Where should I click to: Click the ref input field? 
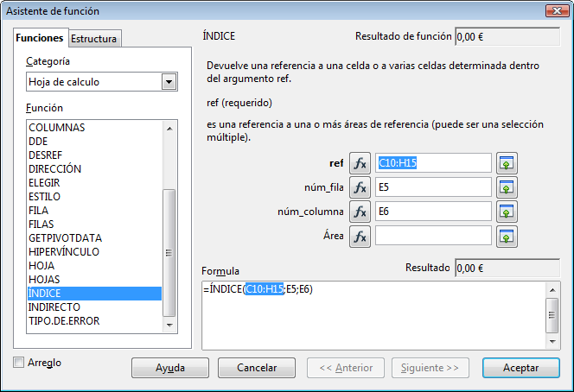click(433, 162)
